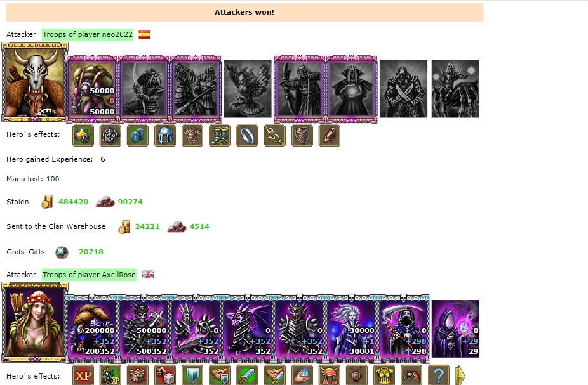Viewport: 588px width, 385px height.
Task: Click neo2022's bull skull hero portrait
Action: [x=34, y=82]
